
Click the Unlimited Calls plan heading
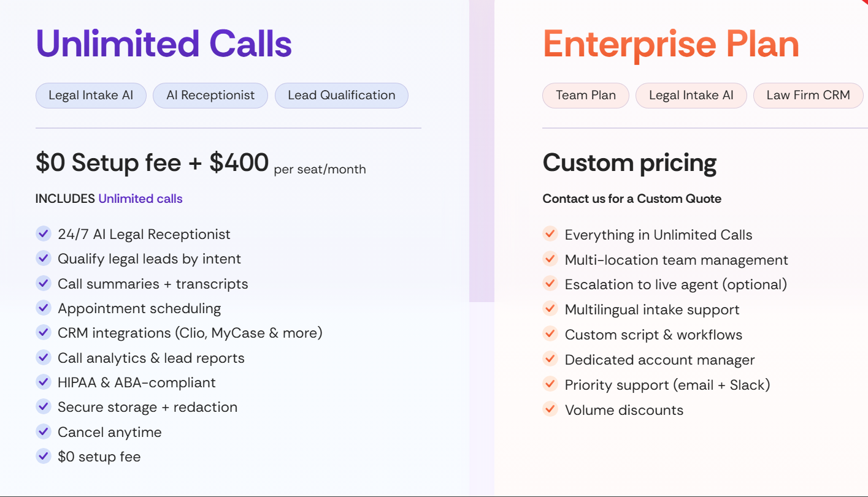[x=164, y=43]
